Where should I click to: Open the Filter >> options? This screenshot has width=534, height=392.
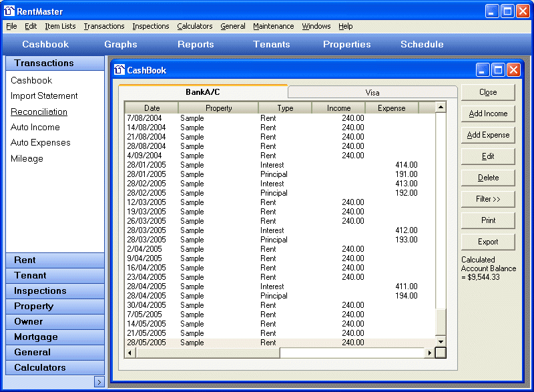pyautogui.click(x=488, y=199)
